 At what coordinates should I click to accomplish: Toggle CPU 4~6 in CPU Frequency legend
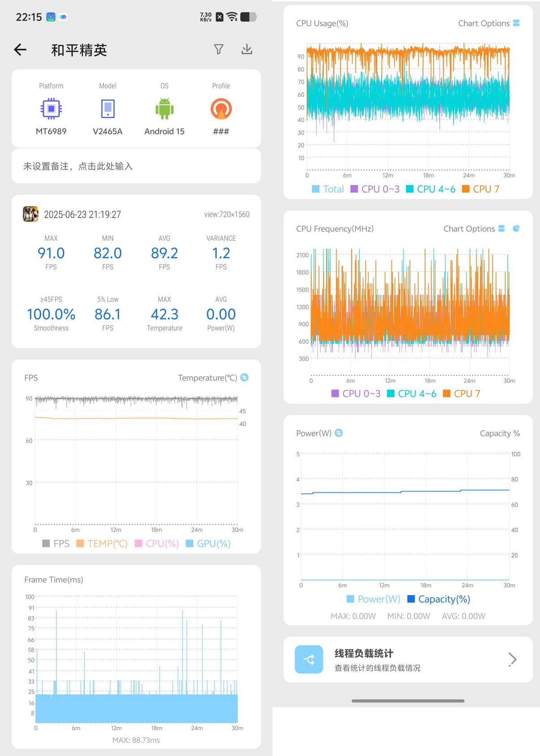click(411, 393)
